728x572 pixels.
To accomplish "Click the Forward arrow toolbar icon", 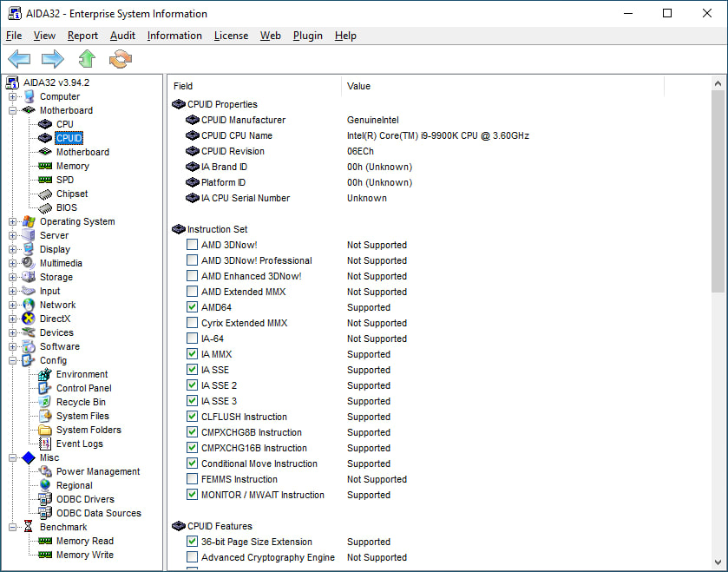I will coord(52,59).
